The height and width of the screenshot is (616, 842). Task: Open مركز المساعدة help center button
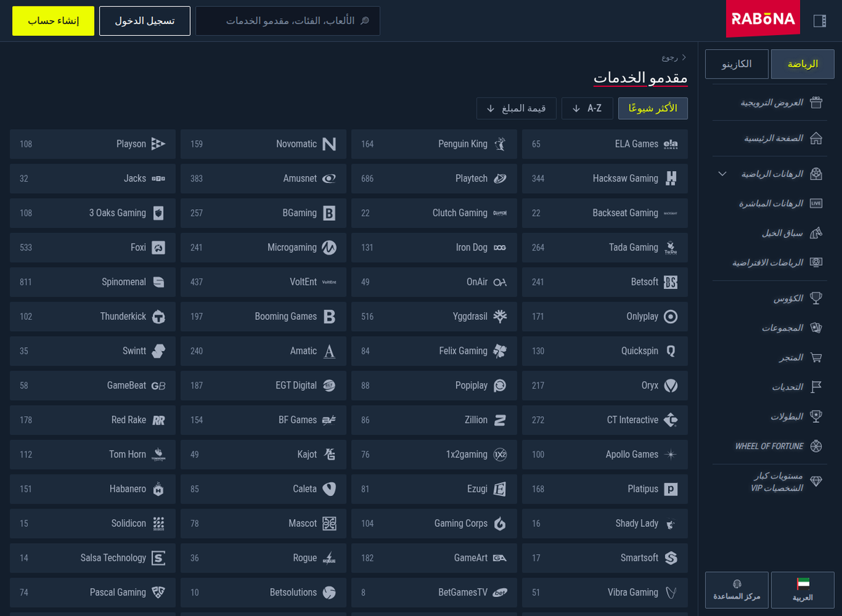point(737,590)
